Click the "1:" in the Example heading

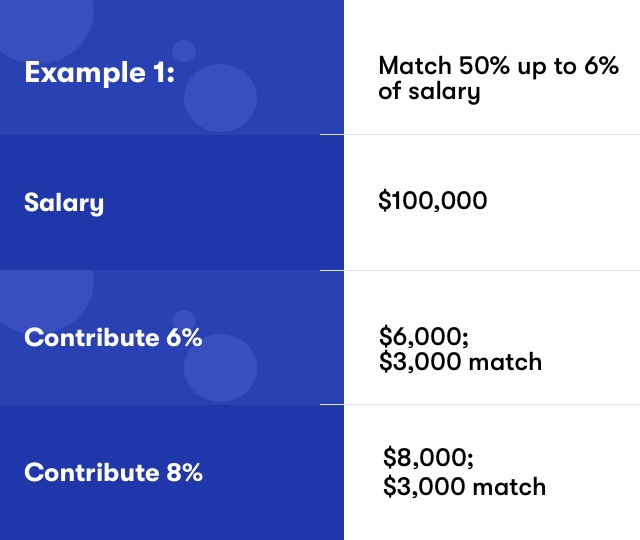pos(164,73)
